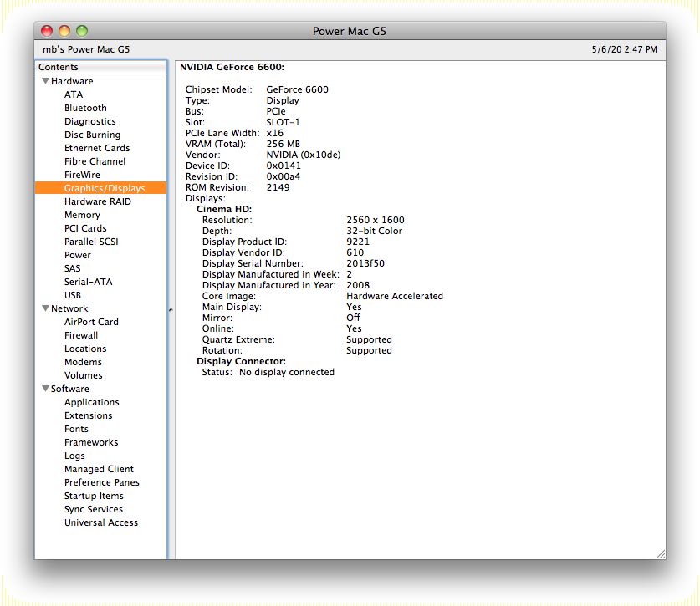Select the highlighted Graphics/Displays row
The height and width of the screenshot is (606, 700).
pos(101,188)
